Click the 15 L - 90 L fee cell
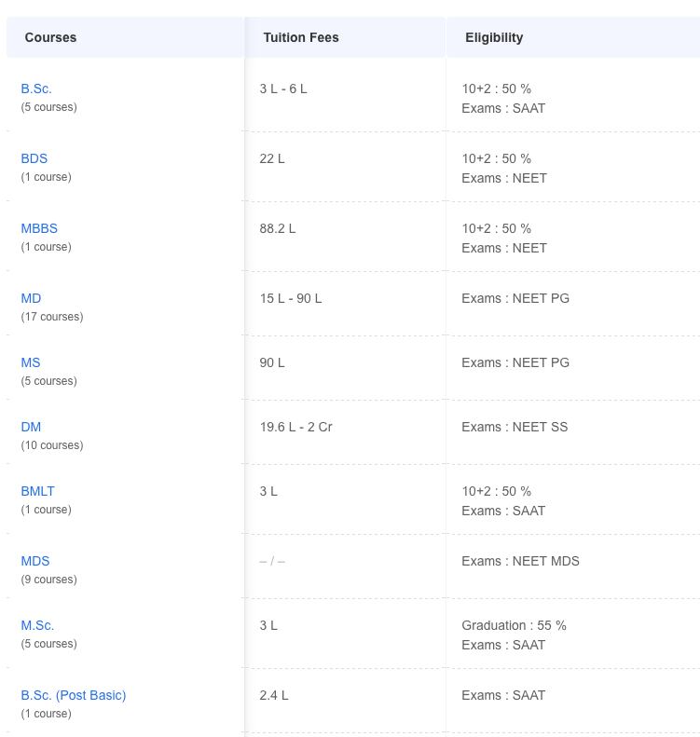This screenshot has height=737, width=700. point(291,298)
